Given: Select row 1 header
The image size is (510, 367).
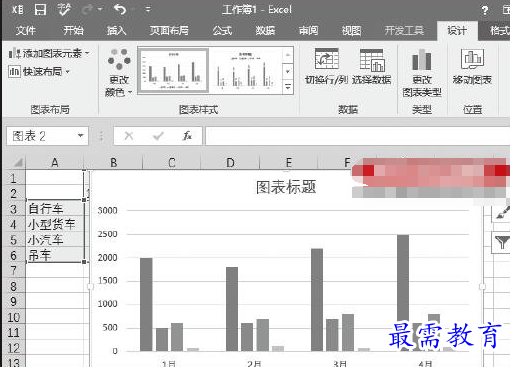Looking at the screenshot, I should point(13,178).
